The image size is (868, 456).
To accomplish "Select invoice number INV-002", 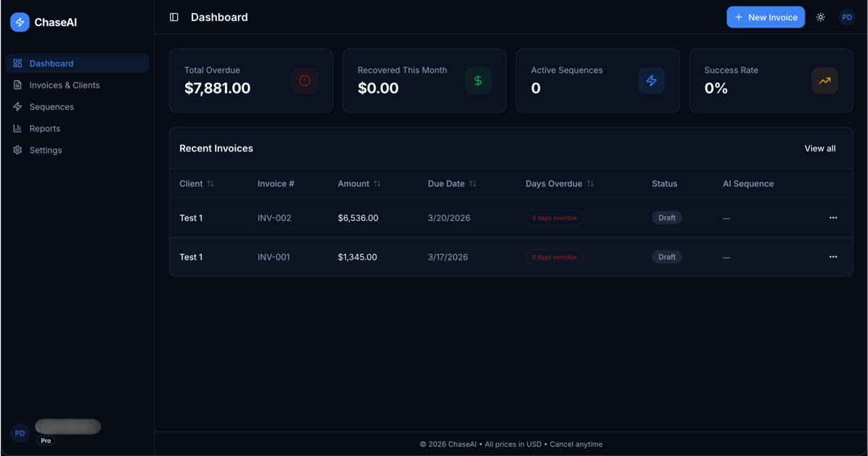I will click(274, 218).
